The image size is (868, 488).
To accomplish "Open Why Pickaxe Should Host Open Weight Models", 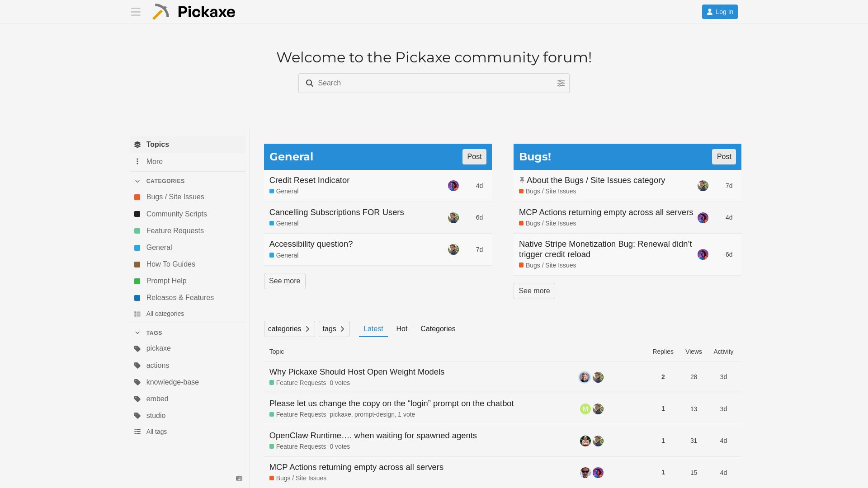I will click(357, 372).
